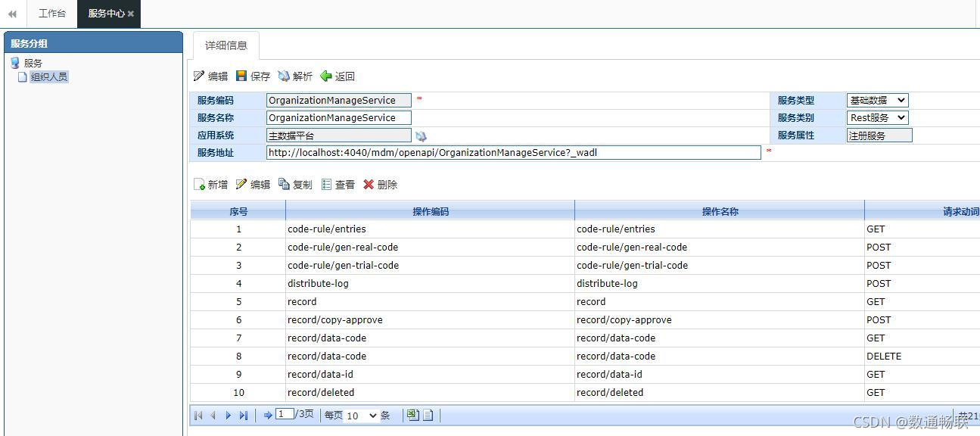Switch to 工作台 tab
This screenshot has width=980, height=436.
(52, 14)
